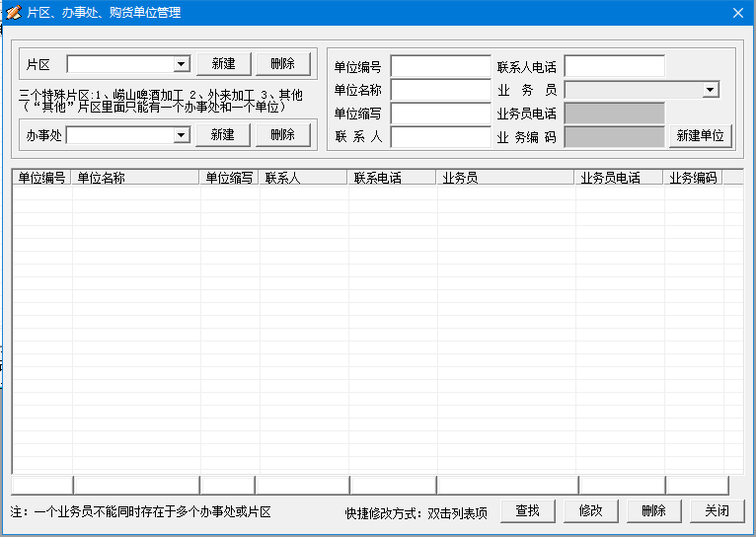Click the filter box under 业务编码 column
Image resolution: width=756 pixels, height=537 pixels.
[x=698, y=485]
